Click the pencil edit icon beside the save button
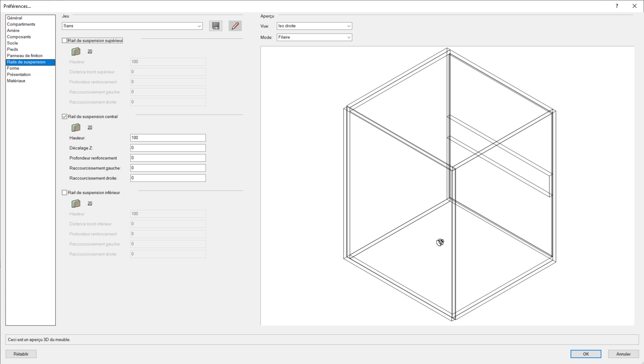This screenshot has width=644, height=364. [235, 26]
